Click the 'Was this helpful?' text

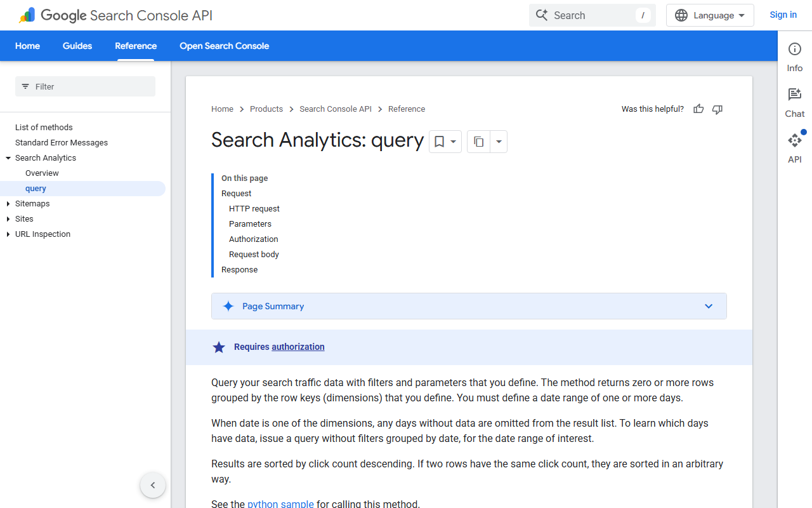pos(653,109)
